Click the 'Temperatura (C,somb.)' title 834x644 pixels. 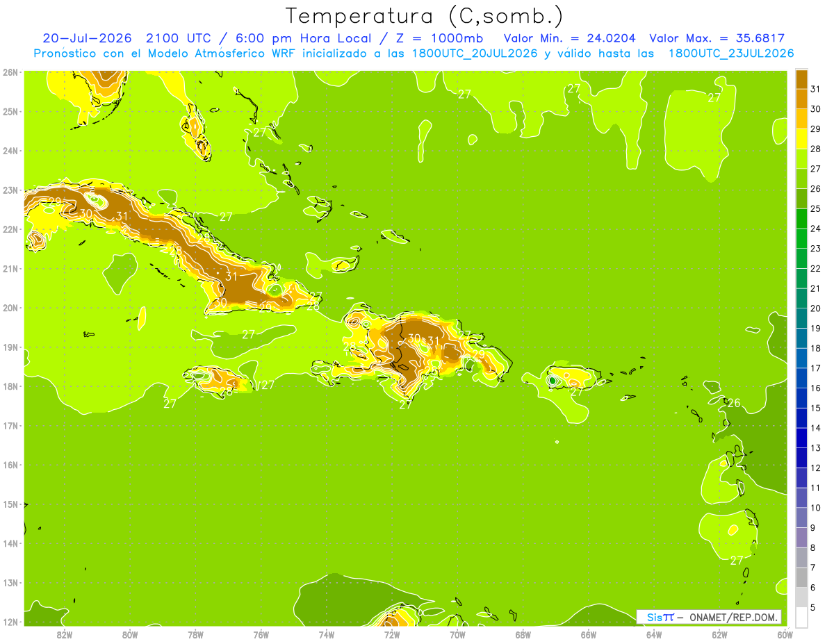[x=425, y=15]
